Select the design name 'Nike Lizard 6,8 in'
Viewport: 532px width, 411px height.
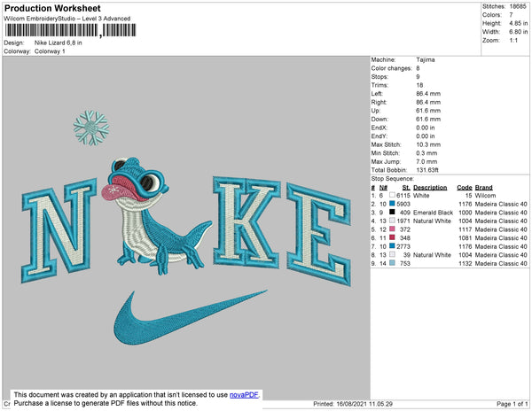coord(58,43)
